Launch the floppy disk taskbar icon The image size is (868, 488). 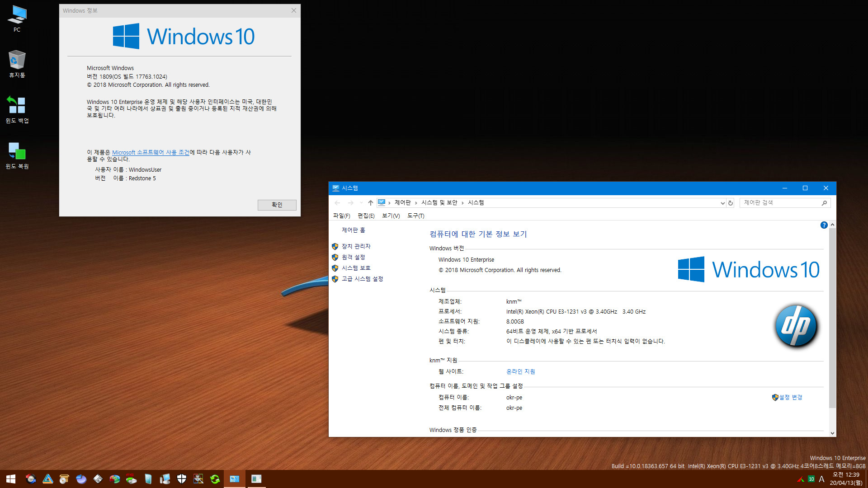coord(98,479)
